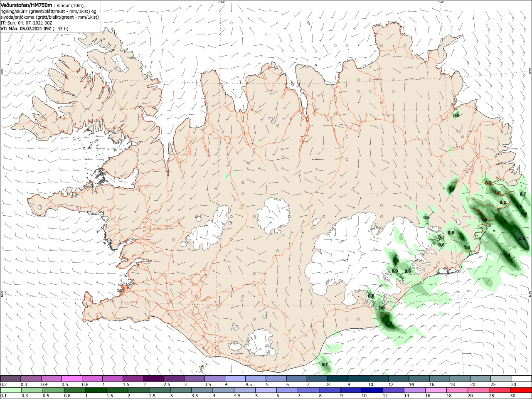Click the 'Vindur (10m)' label in header
532x399 pixels.
70,5
